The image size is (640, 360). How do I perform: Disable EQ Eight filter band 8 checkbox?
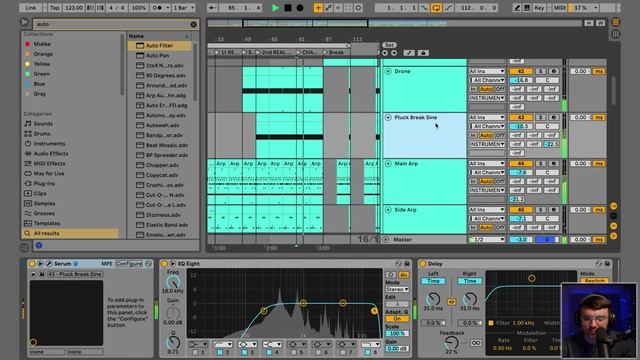pyautogui.click(x=367, y=352)
